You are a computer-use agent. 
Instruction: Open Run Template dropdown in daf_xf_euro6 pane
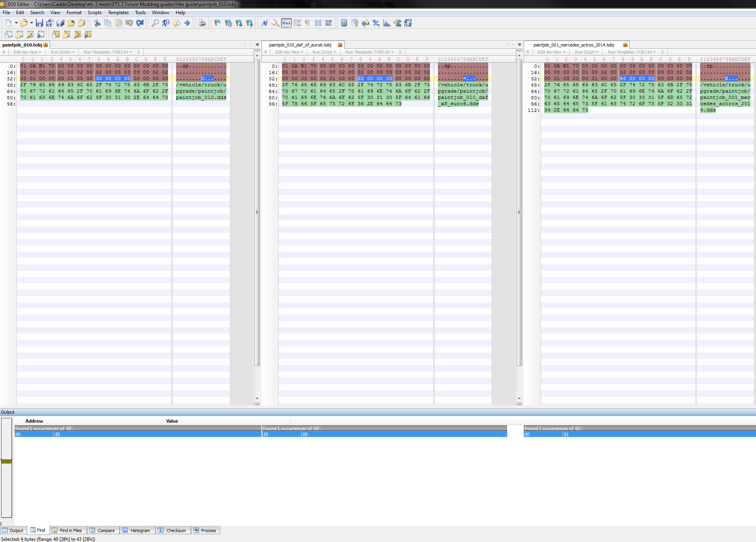(369, 52)
